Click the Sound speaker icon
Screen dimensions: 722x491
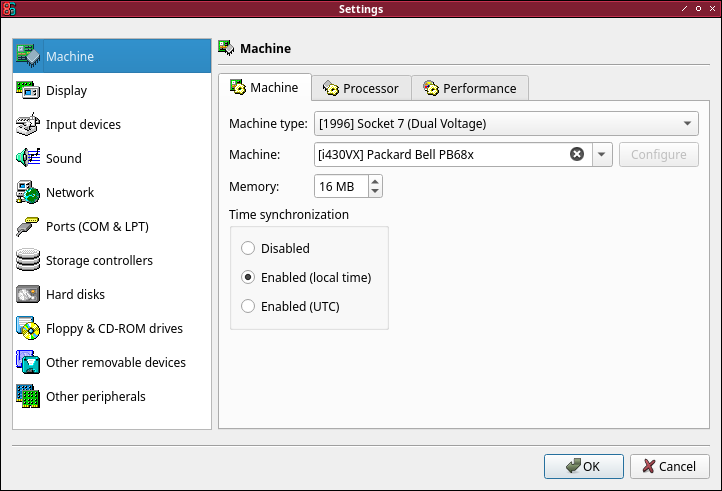point(28,158)
